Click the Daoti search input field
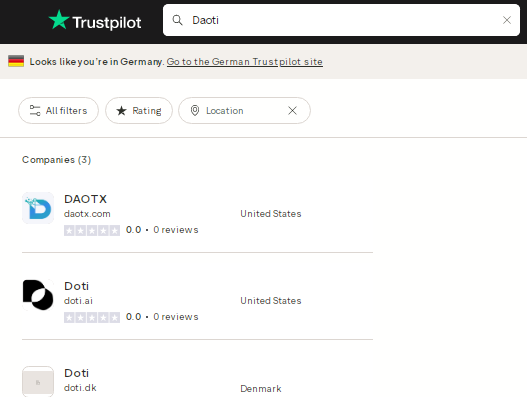The width and height of the screenshot is (527, 397). tap(341, 20)
